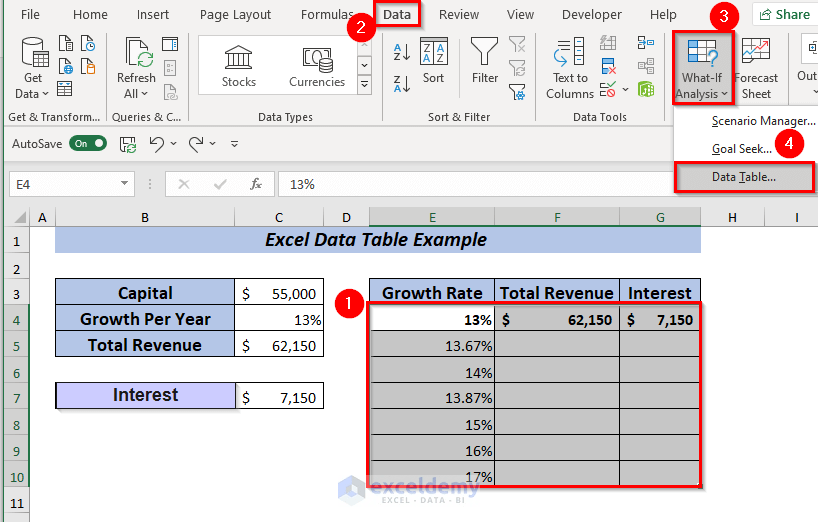This screenshot has width=818, height=522.
Task: Click From Table/Range icon
Action: 65,89
